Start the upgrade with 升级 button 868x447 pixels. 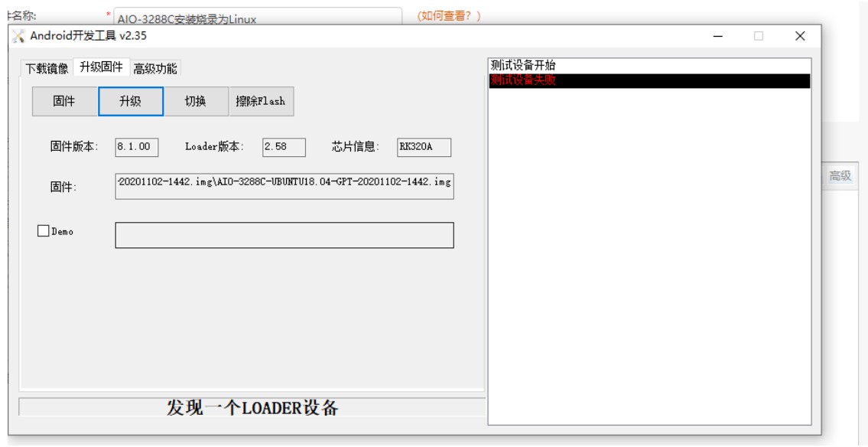pos(131,101)
